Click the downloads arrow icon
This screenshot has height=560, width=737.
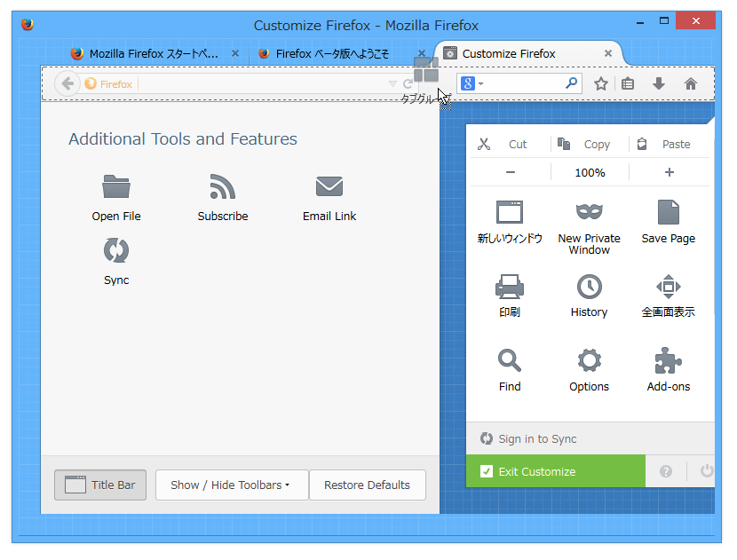(x=659, y=84)
